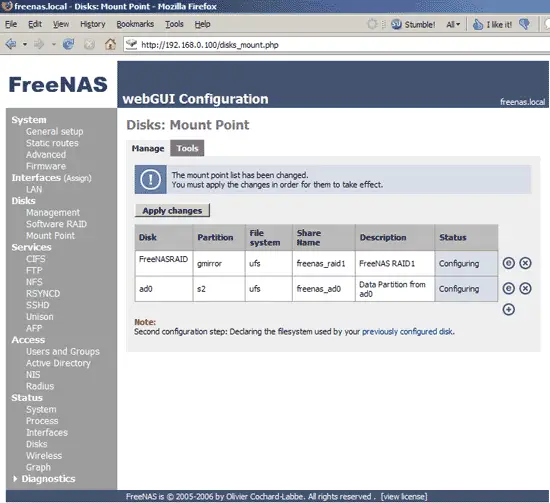Switch to the Tools tab
Screen dimensions: 550x503
coord(187,148)
